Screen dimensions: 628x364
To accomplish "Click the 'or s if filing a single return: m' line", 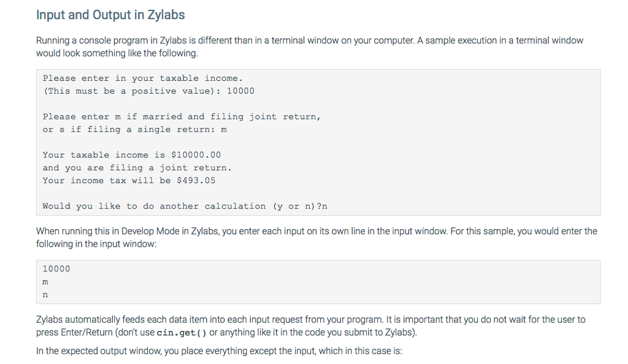I will [134, 129].
